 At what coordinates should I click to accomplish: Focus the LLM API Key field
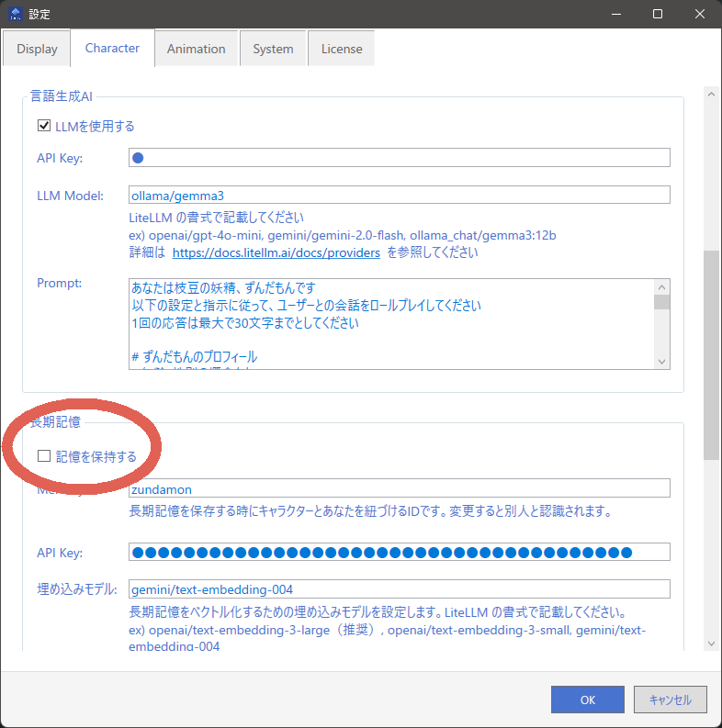pos(399,158)
